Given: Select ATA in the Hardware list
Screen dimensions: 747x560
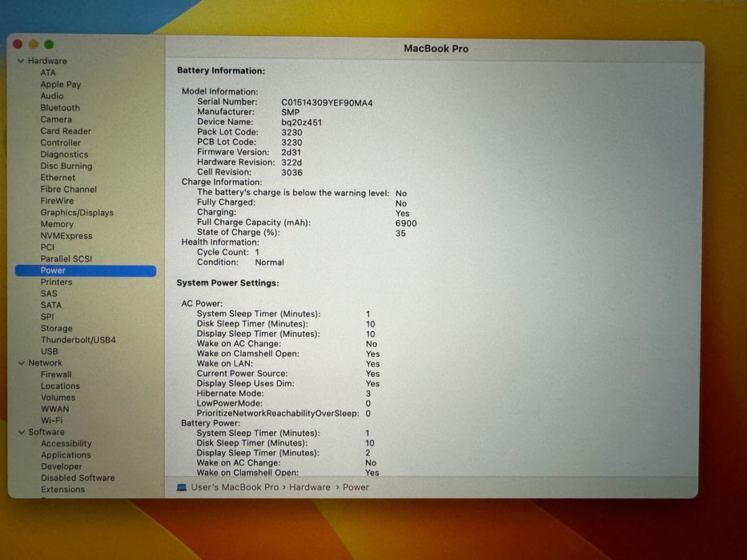Looking at the screenshot, I should coord(48,72).
